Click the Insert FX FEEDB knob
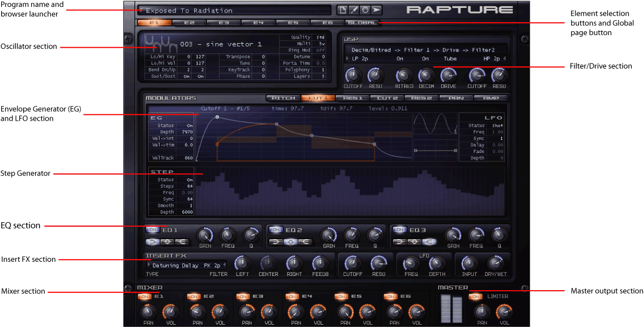Image resolution: width=644 pixels, height=327 pixels. point(320,262)
